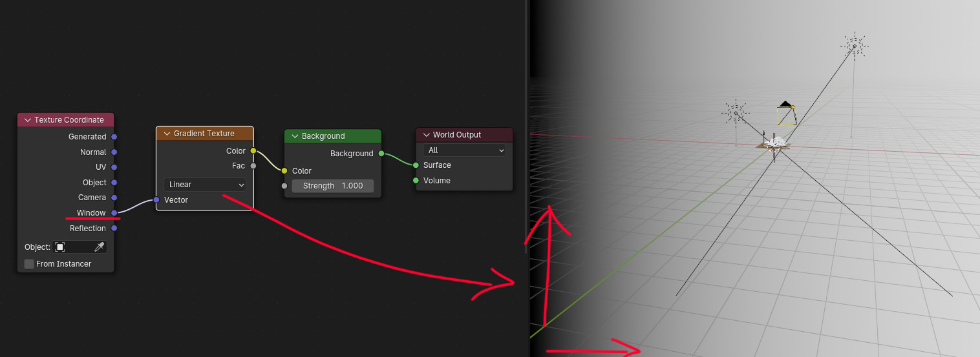Click the World Output Volume socket

pyautogui.click(x=416, y=181)
